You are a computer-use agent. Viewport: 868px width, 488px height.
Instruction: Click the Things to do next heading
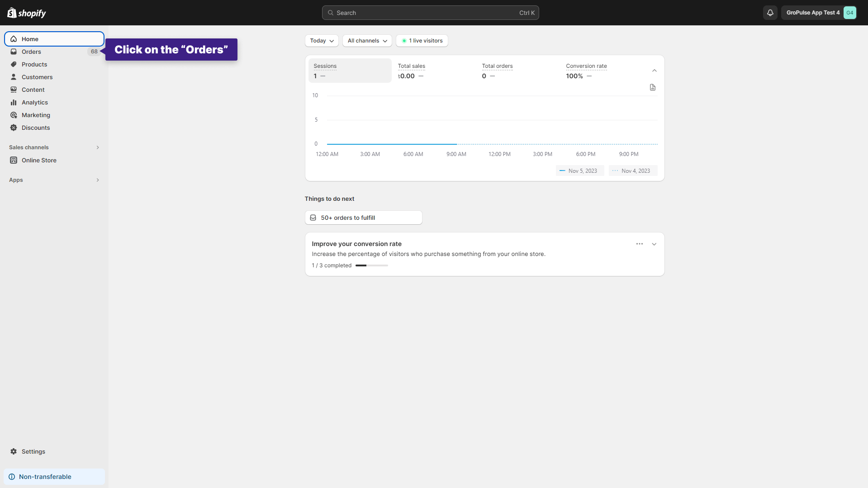point(329,199)
